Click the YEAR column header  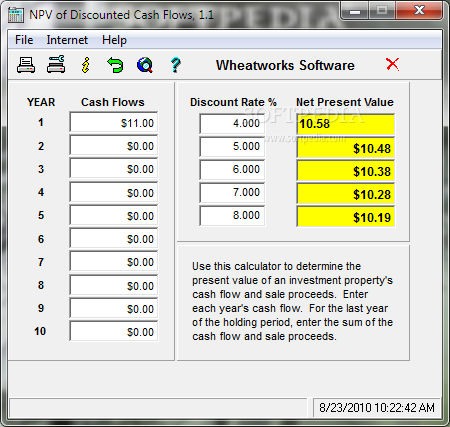coord(41,102)
